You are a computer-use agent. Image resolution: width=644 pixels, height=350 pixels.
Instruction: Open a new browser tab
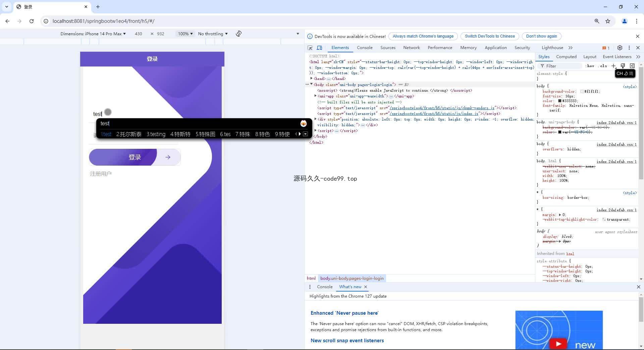click(x=98, y=7)
